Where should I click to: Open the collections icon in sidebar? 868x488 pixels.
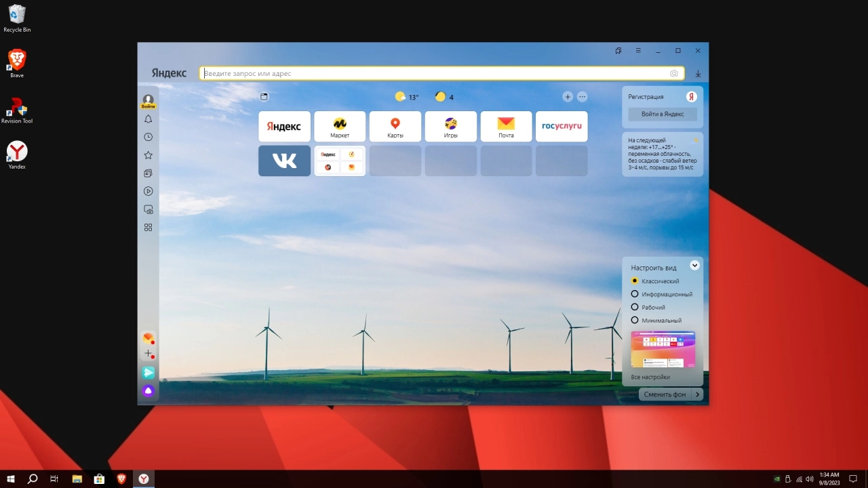[149, 174]
